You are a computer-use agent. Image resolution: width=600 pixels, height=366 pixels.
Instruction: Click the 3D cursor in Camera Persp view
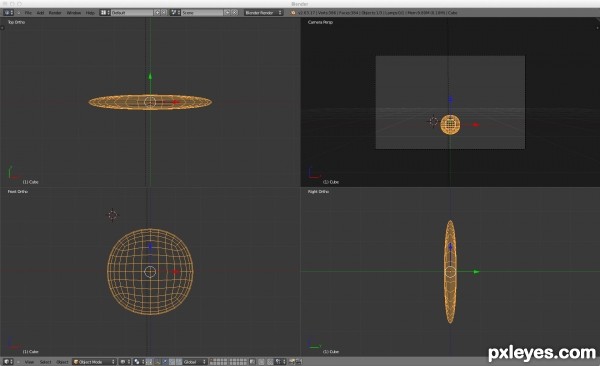point(433,121)
